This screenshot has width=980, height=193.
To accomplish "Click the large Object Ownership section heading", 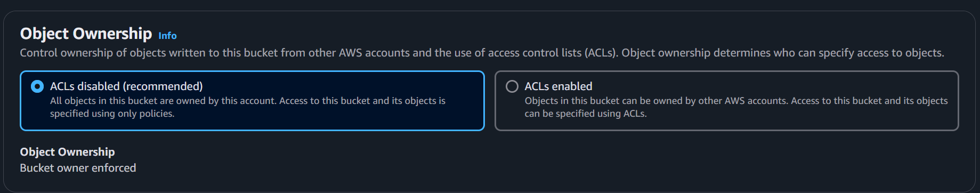I will 86,34.
